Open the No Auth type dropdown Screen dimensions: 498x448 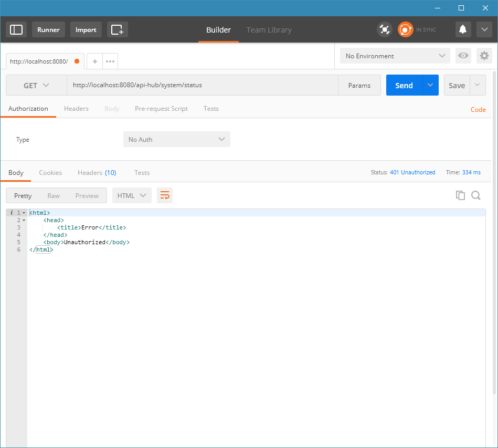point(177,139)
